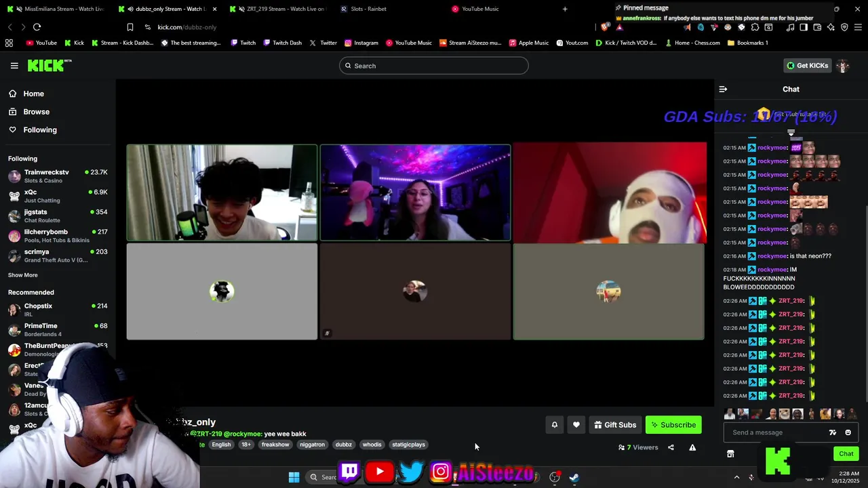Open Following in Kick sidebar
The width and height of the screenshot is (868, 488).
(x=40, y=129)
